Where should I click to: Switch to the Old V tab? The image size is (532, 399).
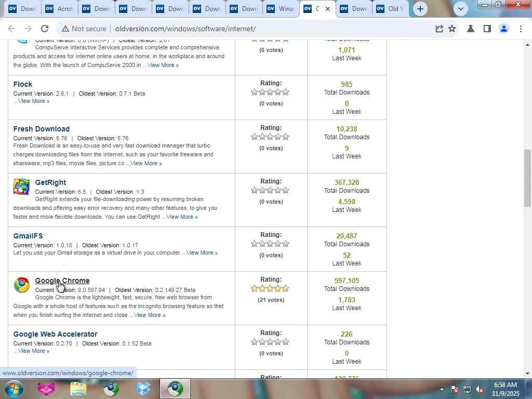[x=391, y=9]
